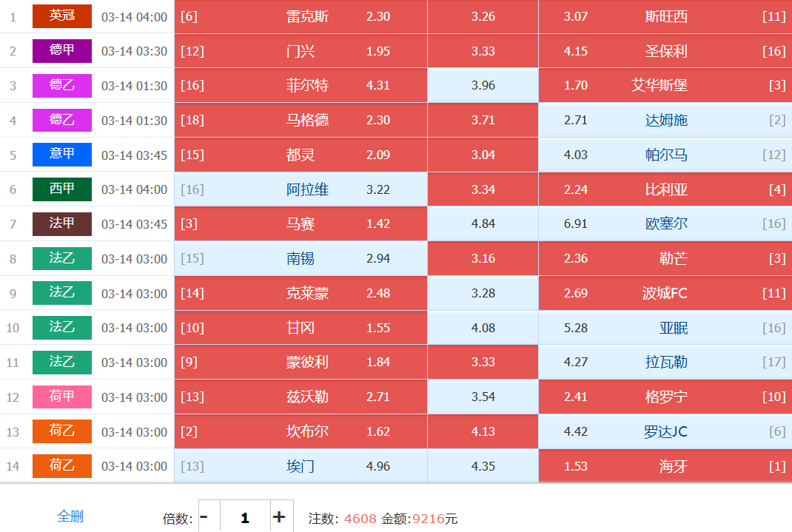
Task: Click the plus button to increase 倍数
Action: point(279,517)
